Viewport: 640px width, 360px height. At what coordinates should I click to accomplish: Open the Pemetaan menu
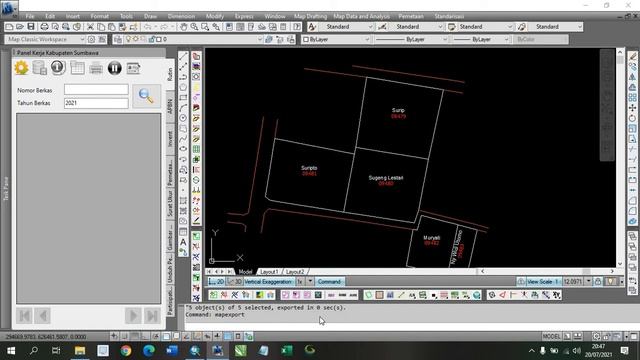tap(411, 16)
